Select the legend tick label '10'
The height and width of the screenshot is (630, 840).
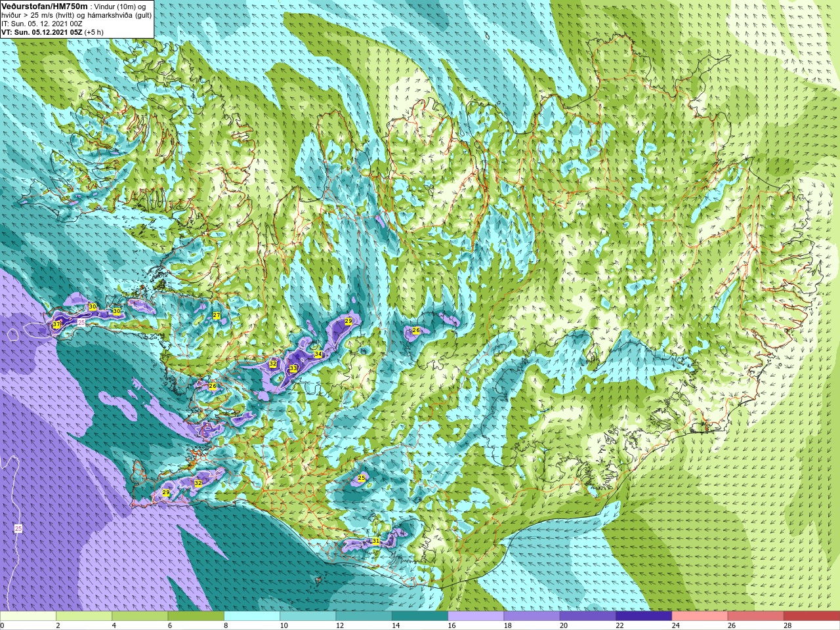pyautogui.click(x=283, y=625)
